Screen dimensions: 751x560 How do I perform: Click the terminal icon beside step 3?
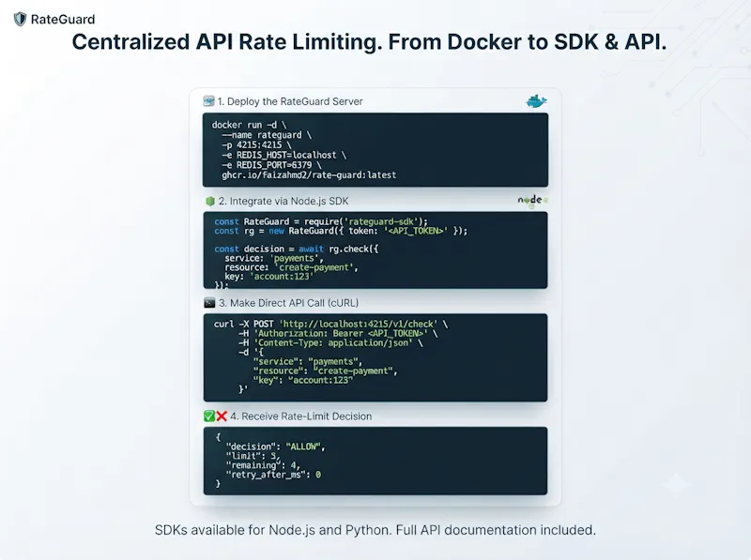click(209, 302)
